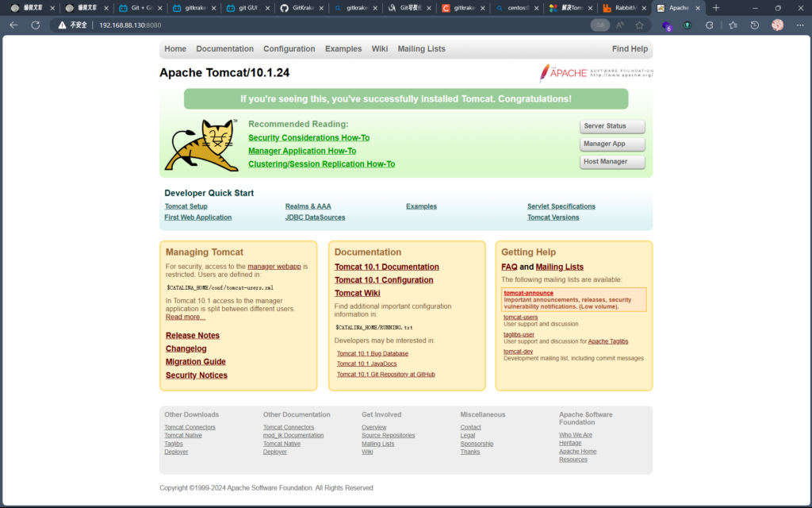Open the Apache Taglibs link
The width and height of the screenshot is (812, 508).
[x=608, y=341]
